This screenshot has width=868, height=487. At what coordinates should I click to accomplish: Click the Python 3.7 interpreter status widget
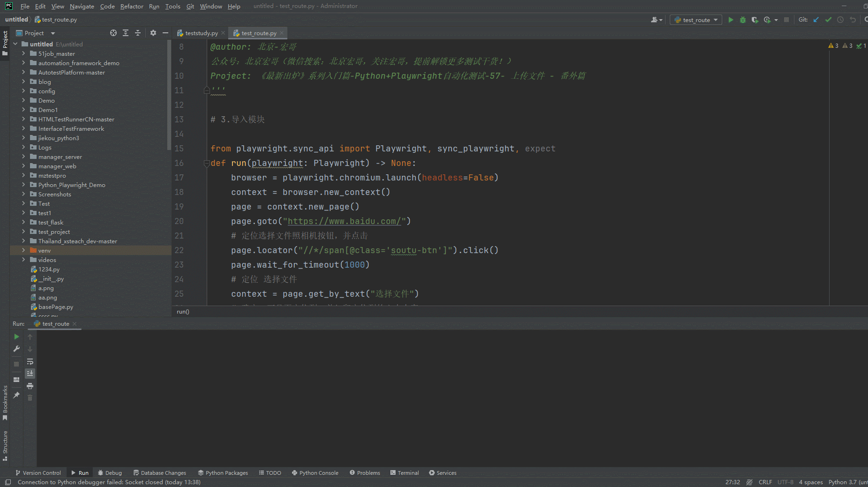(848, 482)
